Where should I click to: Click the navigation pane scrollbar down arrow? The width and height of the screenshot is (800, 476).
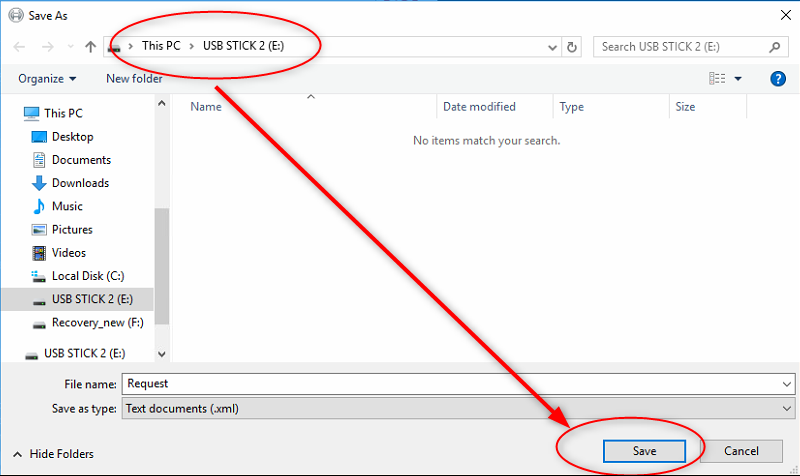(x=162, y=353)
